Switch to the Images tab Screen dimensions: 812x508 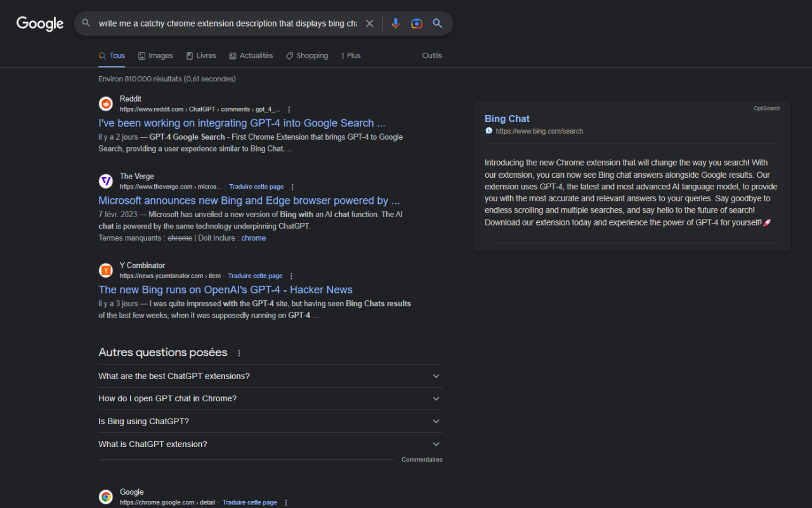click(155, 56)
